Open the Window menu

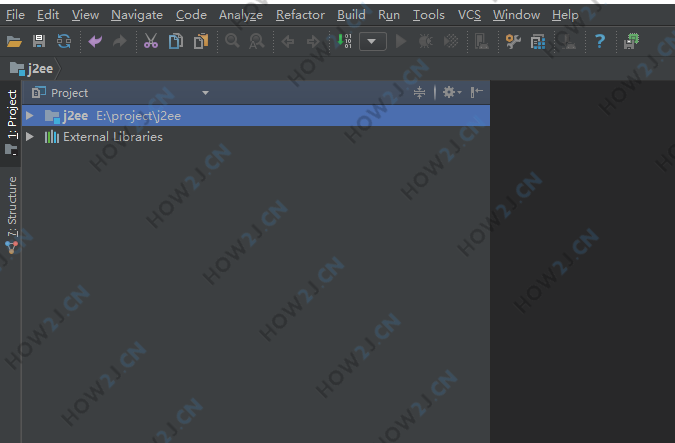click(517, 15)
